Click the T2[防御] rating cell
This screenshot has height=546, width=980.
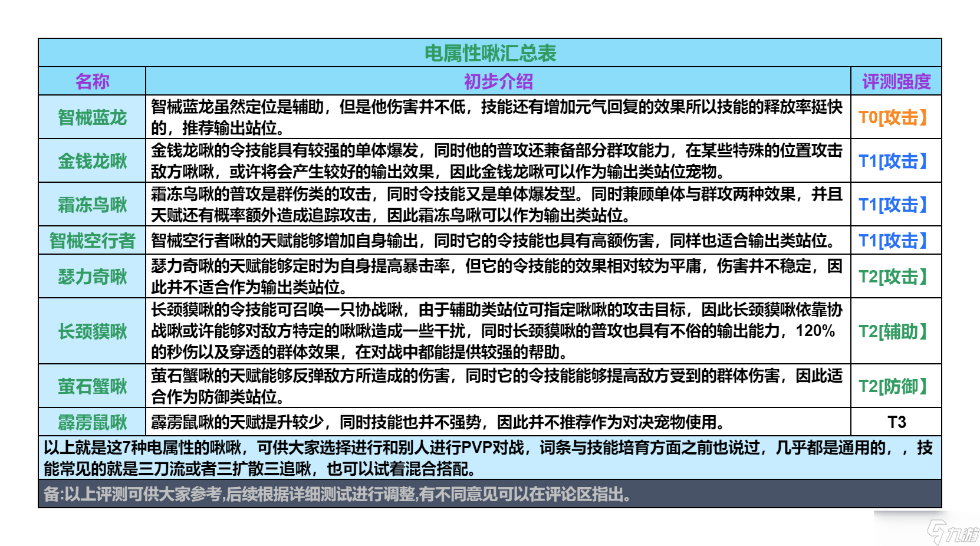[x=896, y=386]
